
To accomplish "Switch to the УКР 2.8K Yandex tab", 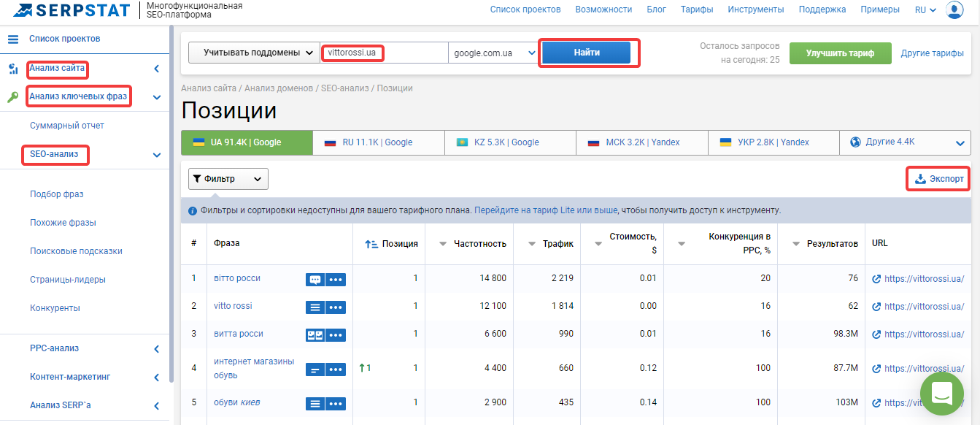I will point(773,142).
